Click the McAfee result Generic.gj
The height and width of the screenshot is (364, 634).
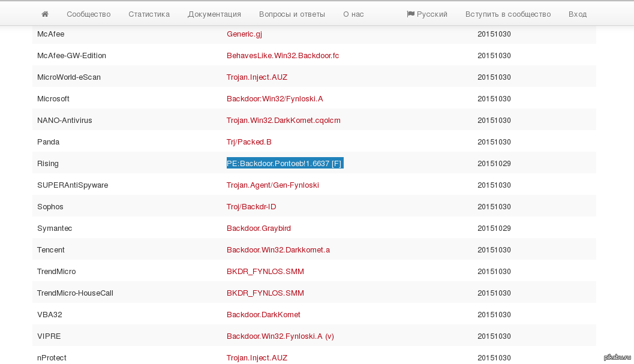point(244,34)
